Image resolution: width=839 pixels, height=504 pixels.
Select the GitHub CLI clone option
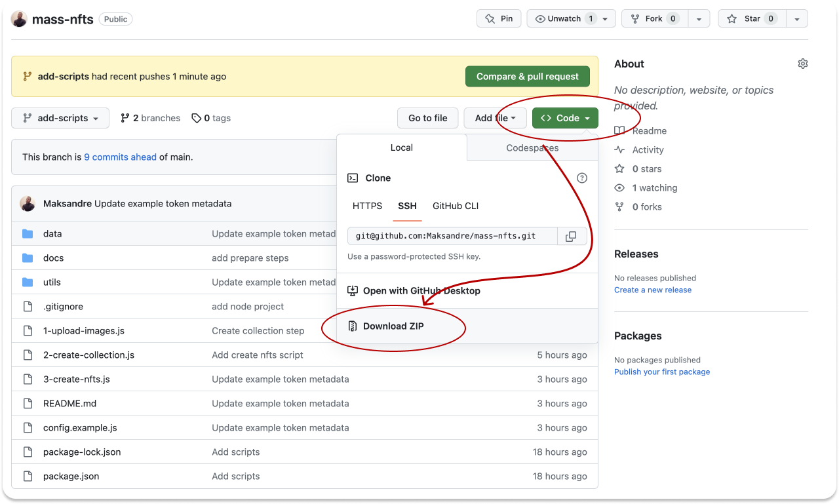pyautogui.click(x=456, y=206)
